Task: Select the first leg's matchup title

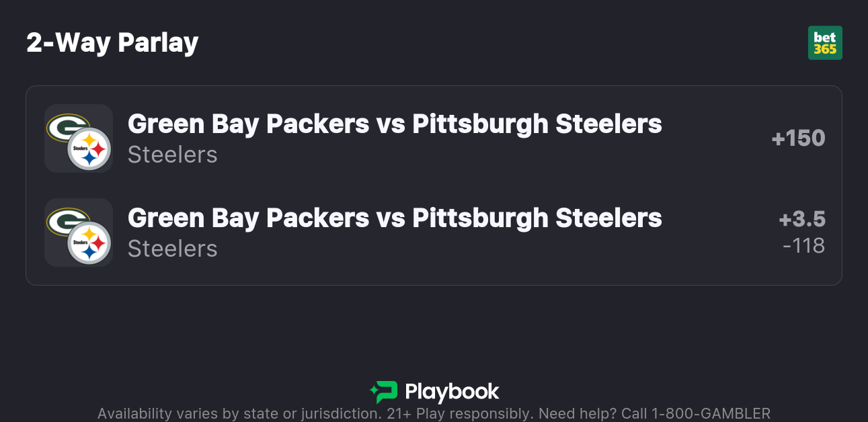Action: (x=395, y=124)
